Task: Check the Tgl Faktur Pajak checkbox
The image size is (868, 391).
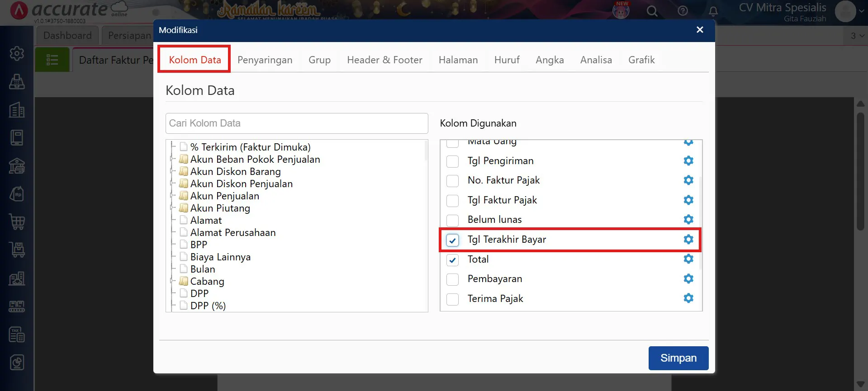Action: [x=452, y=201]
